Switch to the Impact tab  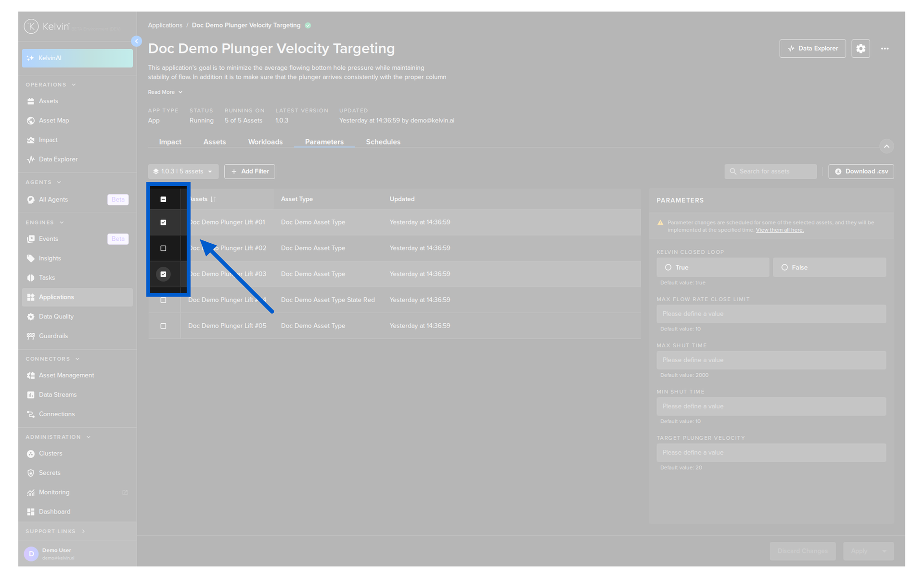[x=170, y=142]
